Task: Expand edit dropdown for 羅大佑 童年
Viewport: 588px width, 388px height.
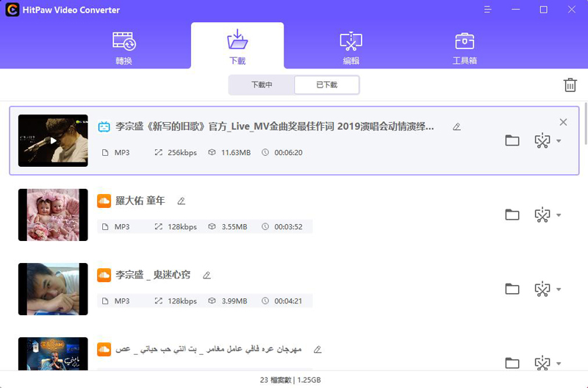Action: tap(559, 215)
